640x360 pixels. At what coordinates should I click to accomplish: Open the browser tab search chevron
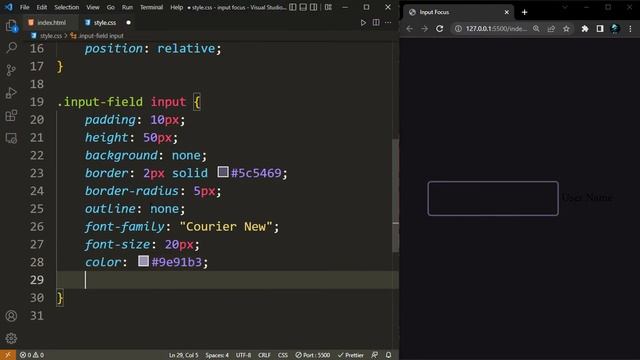(x=565, y=7)
